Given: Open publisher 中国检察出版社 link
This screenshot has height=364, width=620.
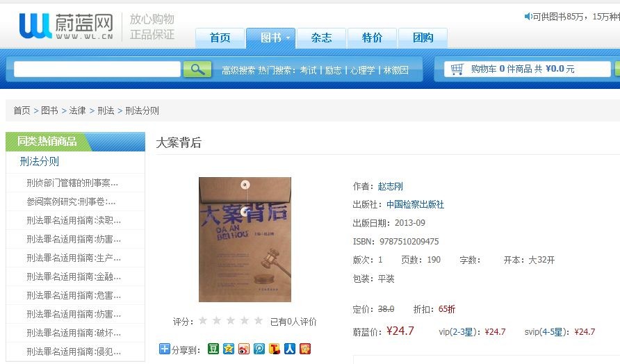Looking at the screenshot, I should point(415,204).
